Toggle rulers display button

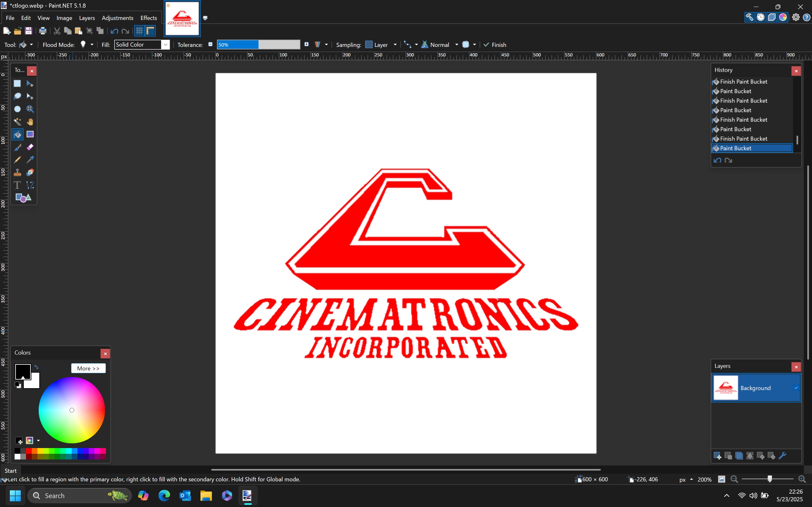150,31
